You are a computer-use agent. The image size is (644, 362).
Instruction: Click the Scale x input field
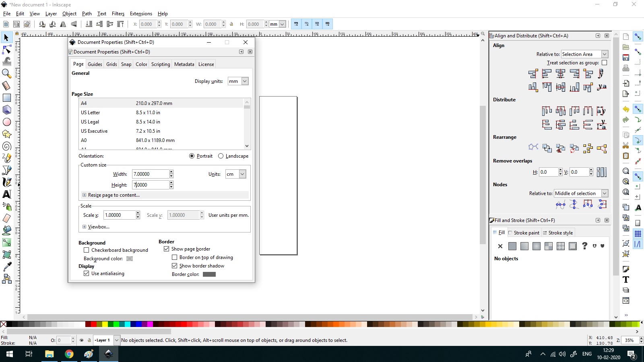tap(120, 215)
